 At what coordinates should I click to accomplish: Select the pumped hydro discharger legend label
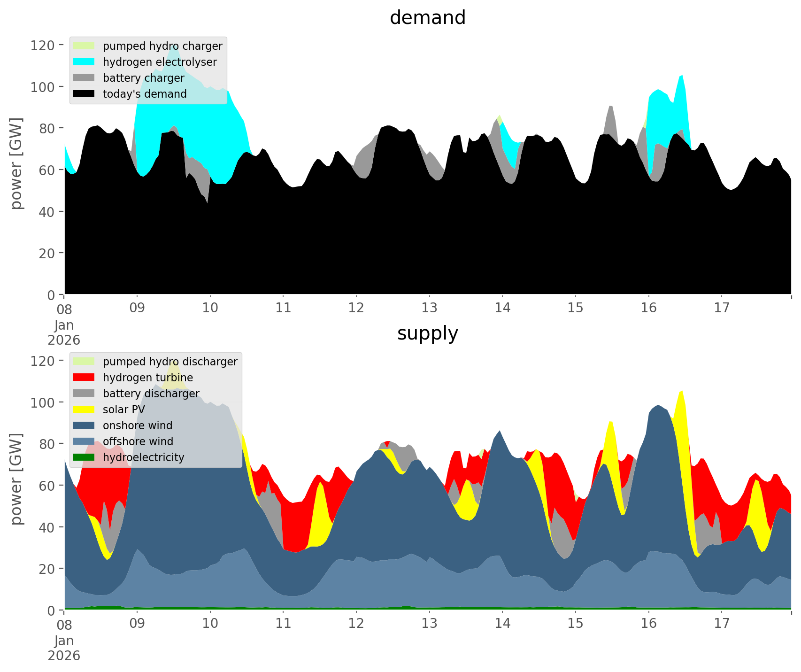tap(170, 362)
